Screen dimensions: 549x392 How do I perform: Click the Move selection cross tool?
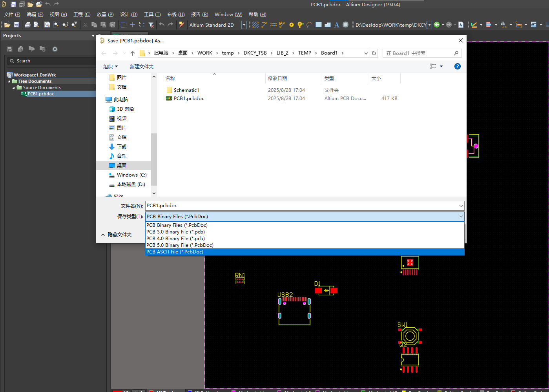point(133,25)
